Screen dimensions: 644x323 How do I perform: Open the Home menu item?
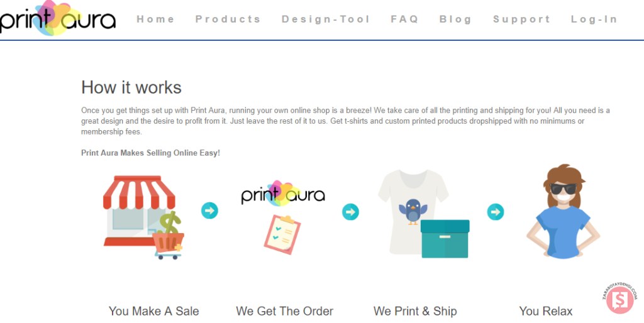(156, 19)
